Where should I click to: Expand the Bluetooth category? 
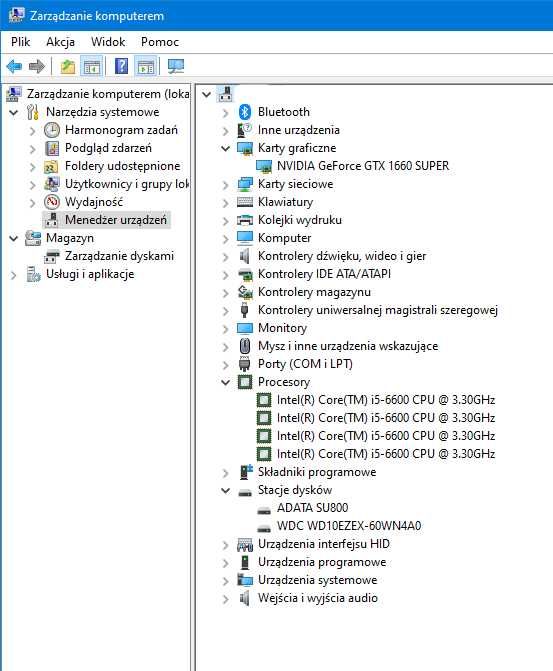pyautogui.click(x=225, y=113)
